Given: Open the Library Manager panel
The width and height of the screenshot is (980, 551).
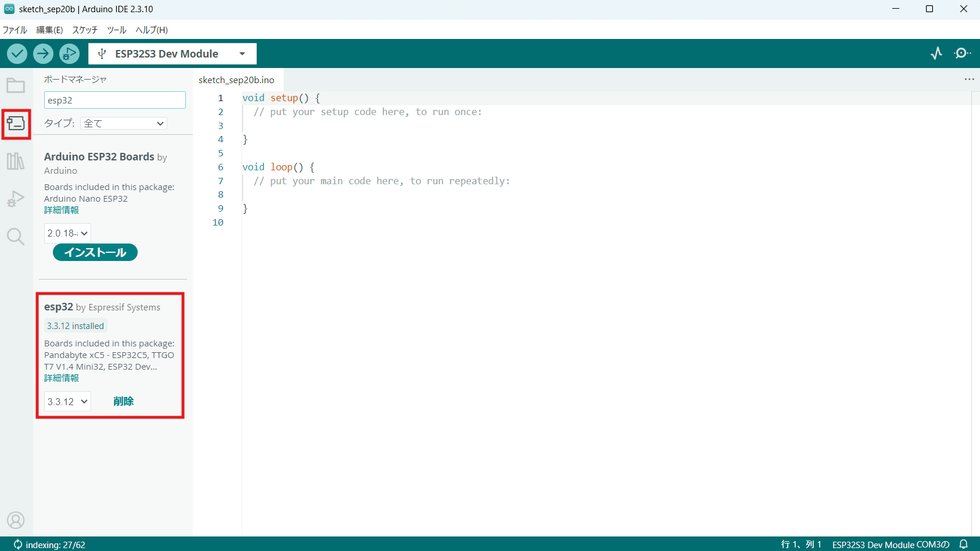Looking at the screenshot, I should coord(16,161).
